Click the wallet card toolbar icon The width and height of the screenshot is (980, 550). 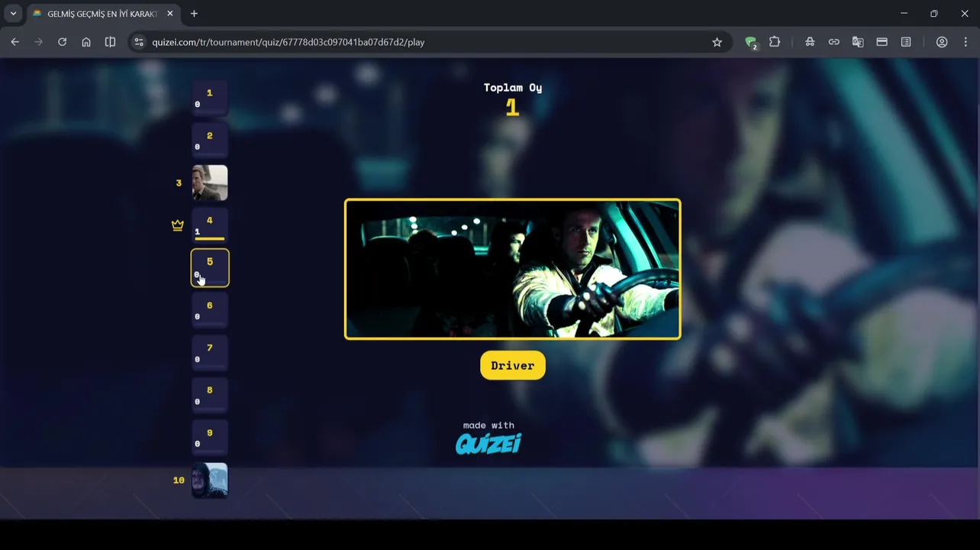pyautogui.click(x=882, y=42)
